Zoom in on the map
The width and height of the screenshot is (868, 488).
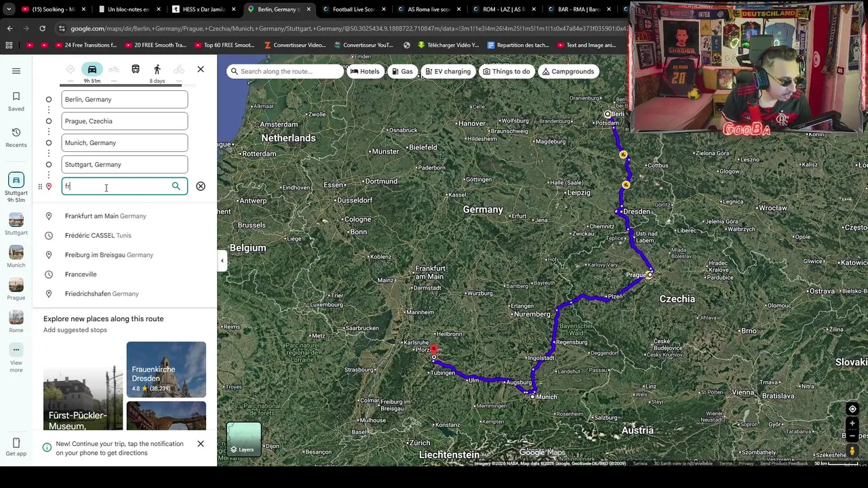(852, 424)
